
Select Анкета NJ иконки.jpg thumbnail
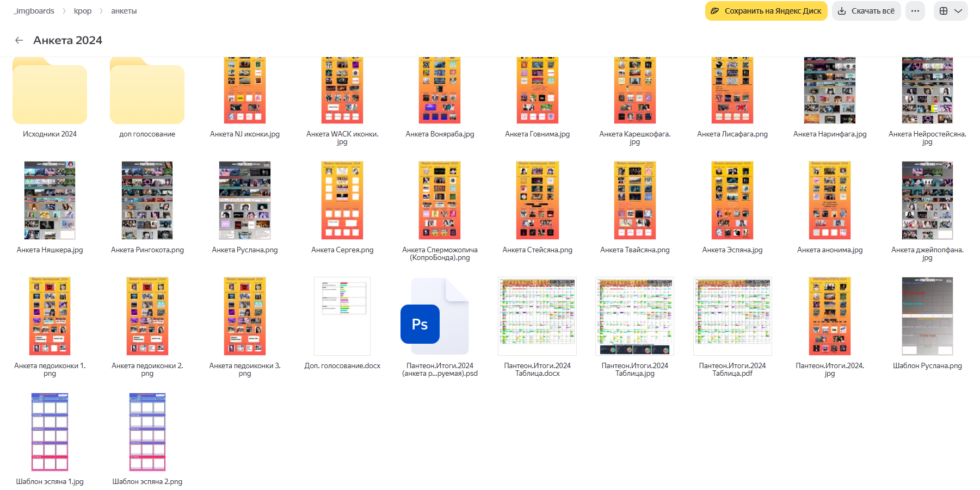pos(245,90)
